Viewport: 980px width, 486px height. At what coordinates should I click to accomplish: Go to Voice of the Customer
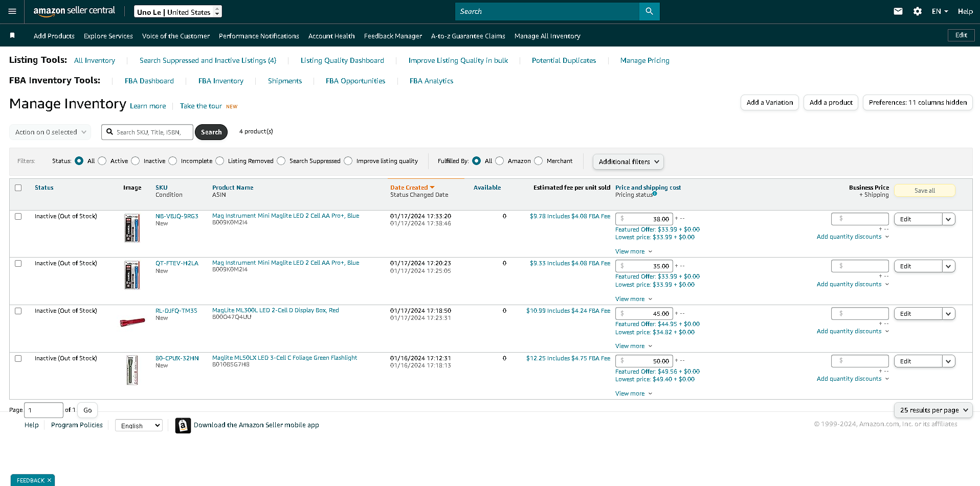pos(176,36)
